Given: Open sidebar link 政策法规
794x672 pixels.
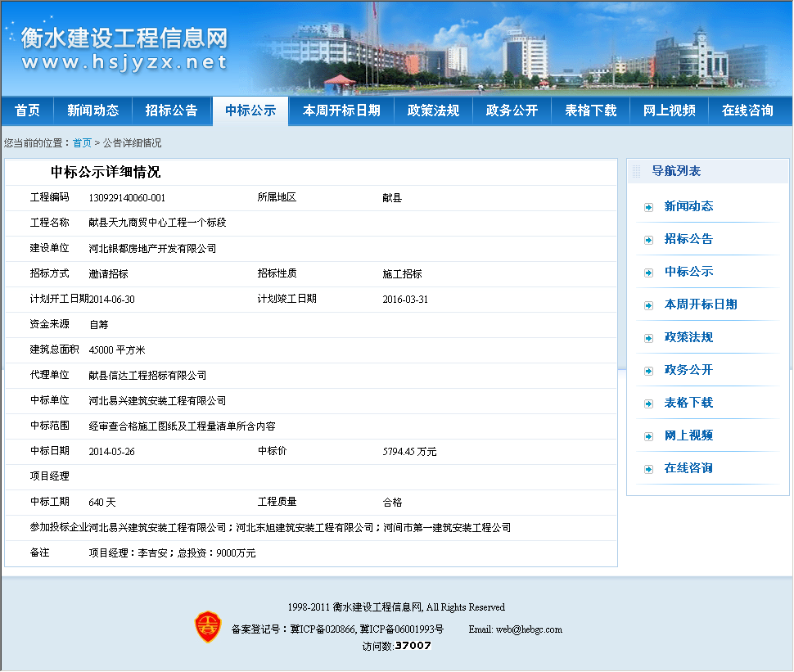Looking at the screenshot, I should pyautogui.click(x=688, y=337).
